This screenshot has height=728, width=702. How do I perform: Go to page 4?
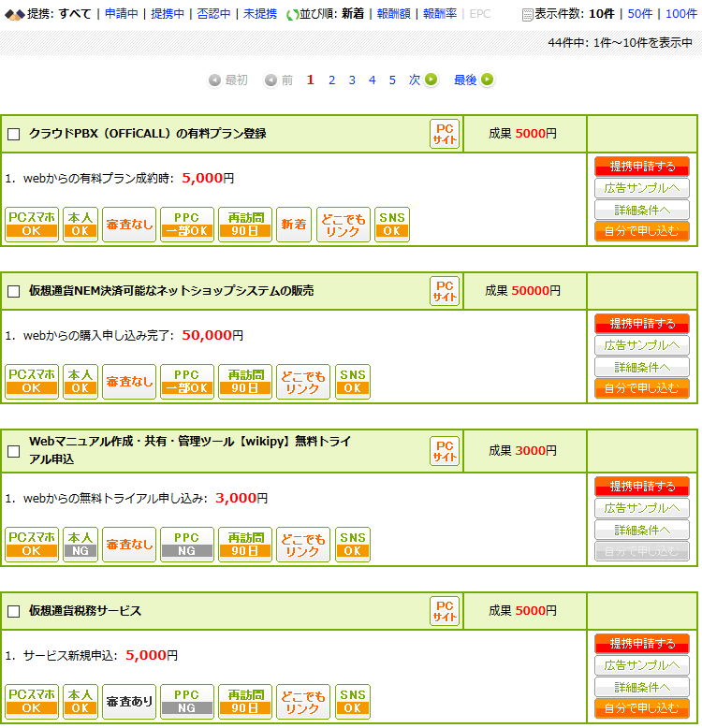tap(372, 80)
